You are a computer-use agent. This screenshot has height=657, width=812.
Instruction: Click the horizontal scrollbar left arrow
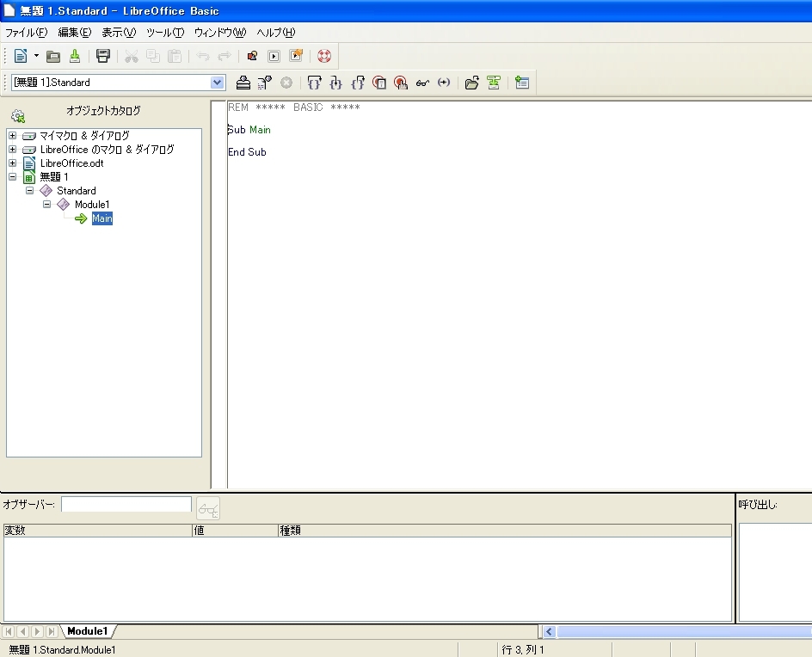coord(549,632)
